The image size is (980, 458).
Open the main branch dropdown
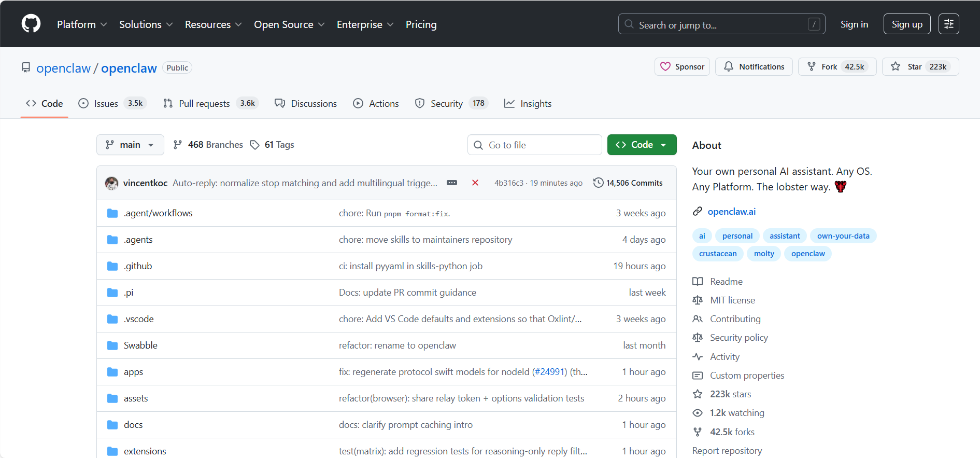[x=130, y=145]
